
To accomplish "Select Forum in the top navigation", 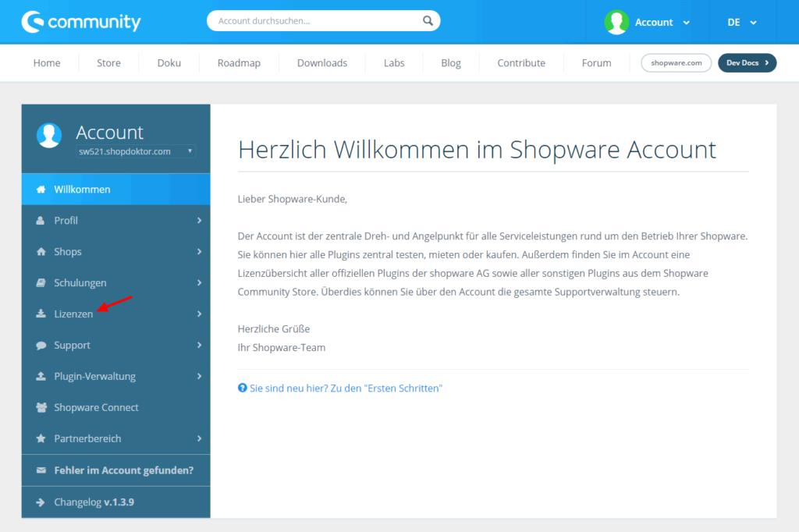I will [x=596, y=63].
